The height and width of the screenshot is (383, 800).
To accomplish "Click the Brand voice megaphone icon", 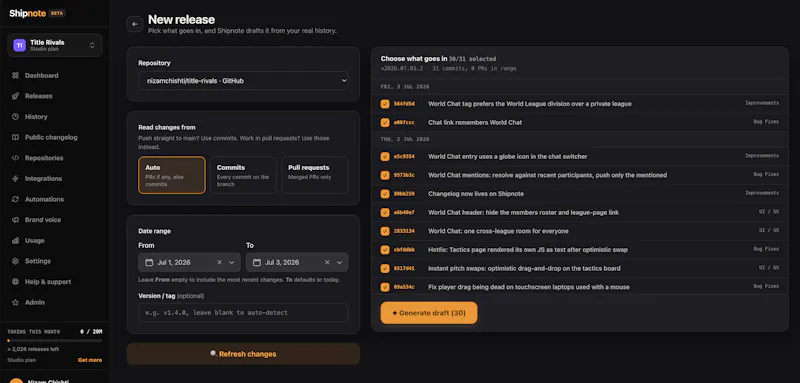I will pyautogui.click(x=15, y=220).
